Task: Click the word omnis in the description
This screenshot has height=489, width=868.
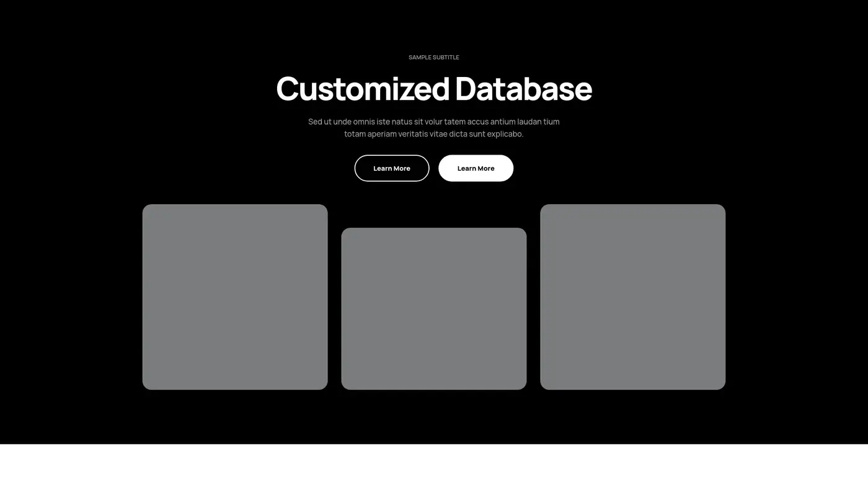Action: 364,122
